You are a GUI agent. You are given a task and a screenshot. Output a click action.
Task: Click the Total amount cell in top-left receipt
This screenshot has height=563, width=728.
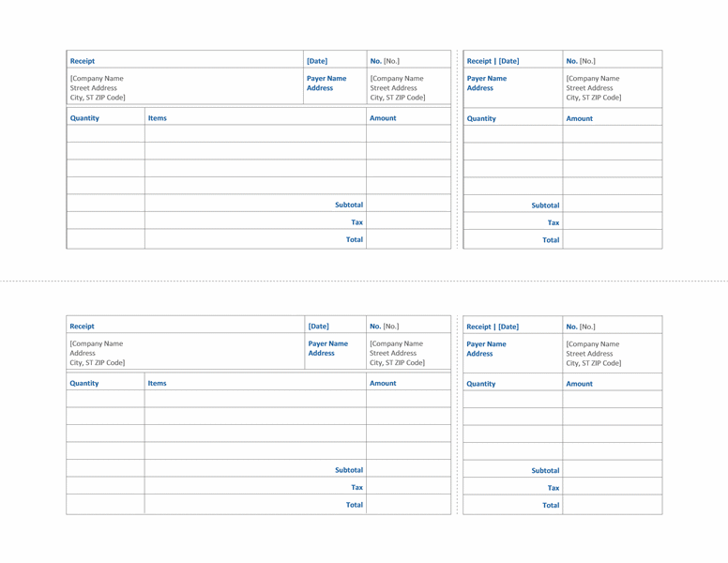(x=409, y=238)
